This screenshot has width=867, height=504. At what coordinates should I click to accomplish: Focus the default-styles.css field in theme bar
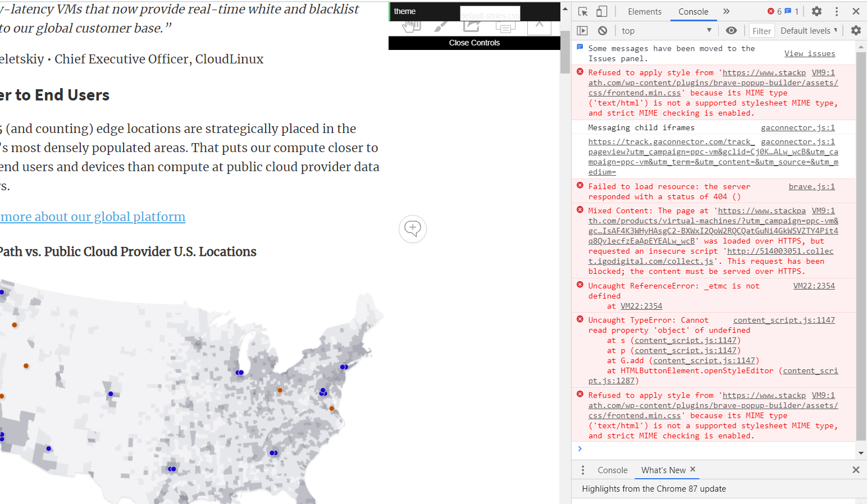(490, 13)
